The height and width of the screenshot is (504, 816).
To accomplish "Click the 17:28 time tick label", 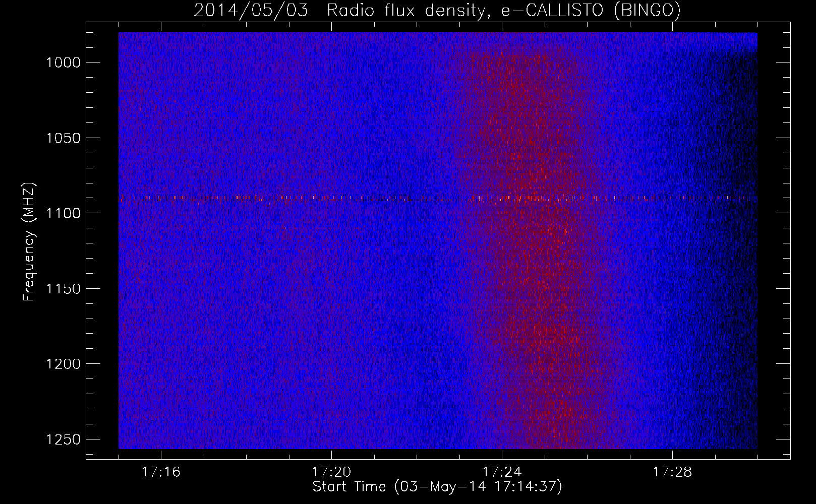I will coord(672,472).
